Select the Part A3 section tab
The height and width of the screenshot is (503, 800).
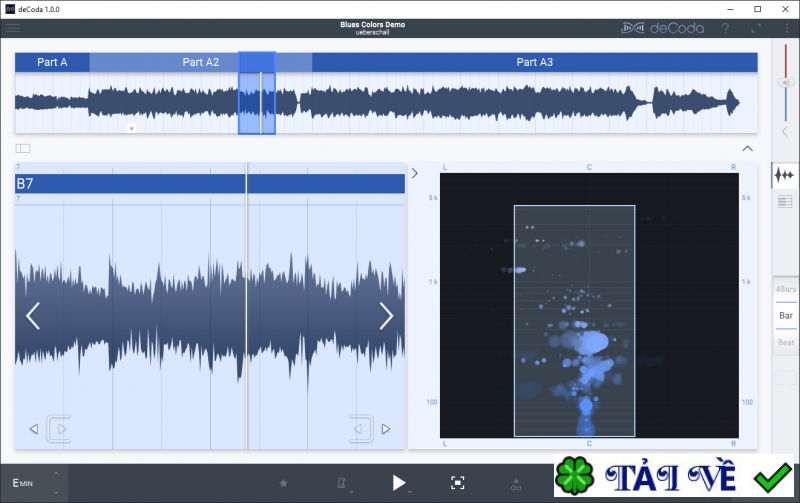pos(534,62)
